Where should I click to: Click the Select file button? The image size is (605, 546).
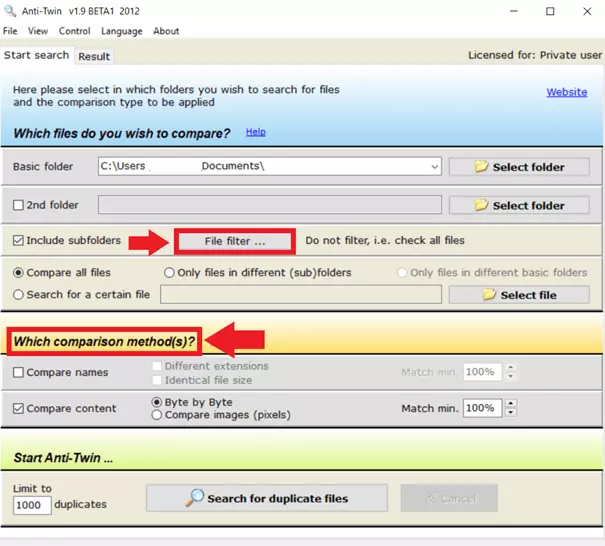pos(519,295)
